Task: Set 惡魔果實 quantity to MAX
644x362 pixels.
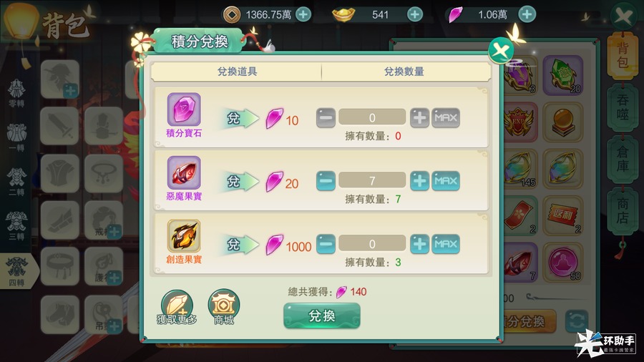Action: point(446,181)
